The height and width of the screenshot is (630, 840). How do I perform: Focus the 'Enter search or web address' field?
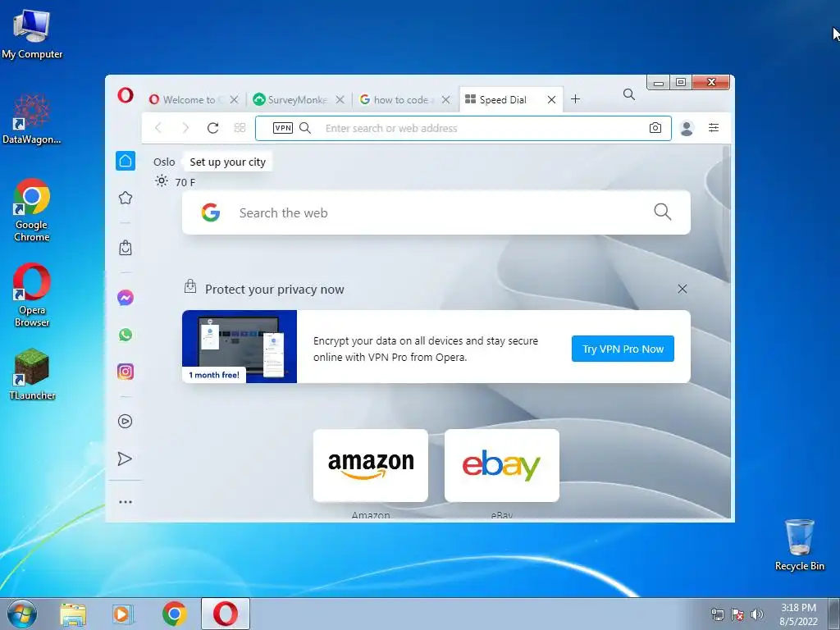tap(463, 128)
